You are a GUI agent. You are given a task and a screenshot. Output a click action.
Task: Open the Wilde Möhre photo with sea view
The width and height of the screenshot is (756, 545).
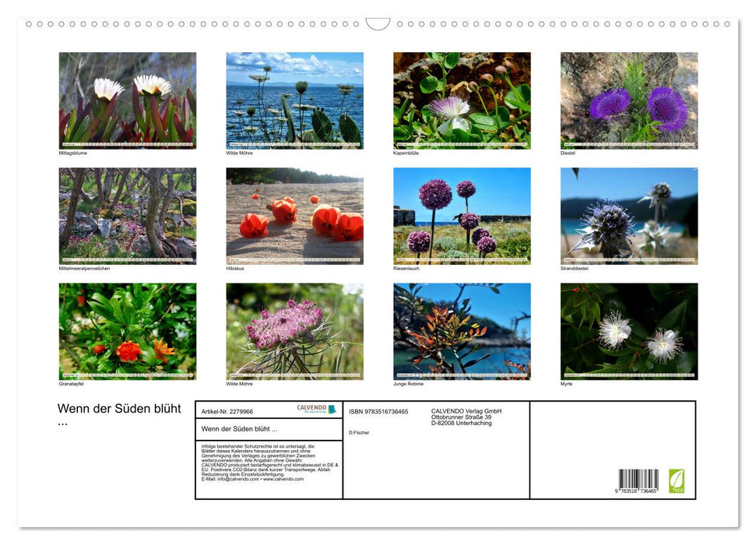294,100
